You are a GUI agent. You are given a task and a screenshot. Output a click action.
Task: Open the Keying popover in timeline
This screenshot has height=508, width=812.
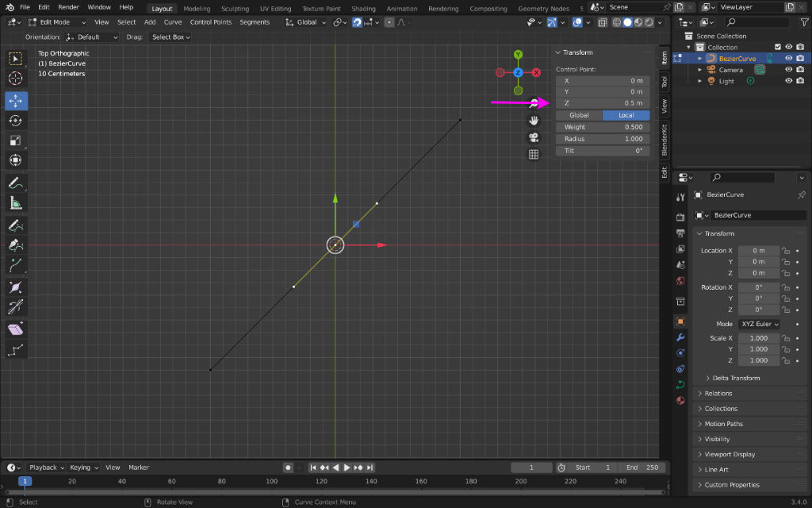(82, 468)
